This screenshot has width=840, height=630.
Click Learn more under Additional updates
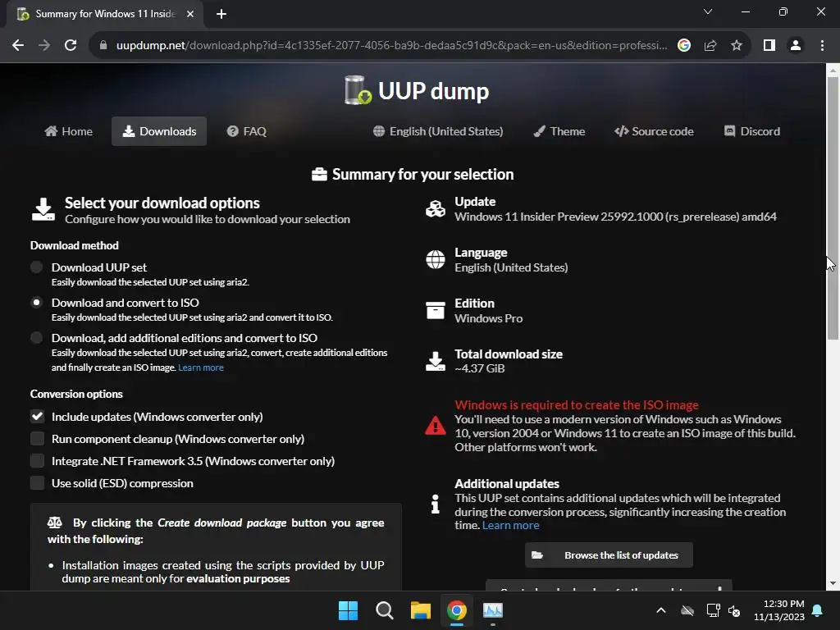510,526
